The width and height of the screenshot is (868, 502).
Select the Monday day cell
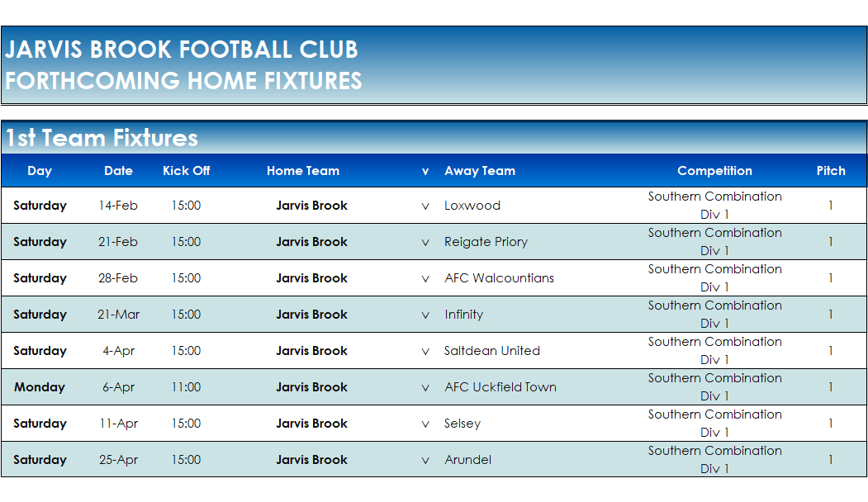point(40,387)
